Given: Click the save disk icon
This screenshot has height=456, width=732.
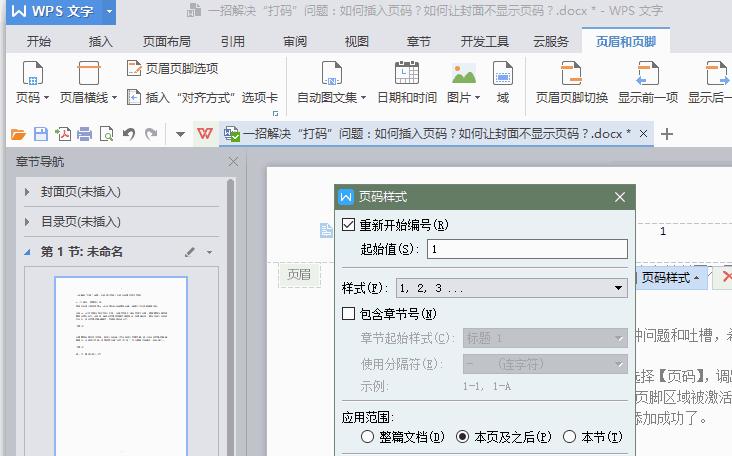Looking at the screenshot, I should (x=41, y=134).
